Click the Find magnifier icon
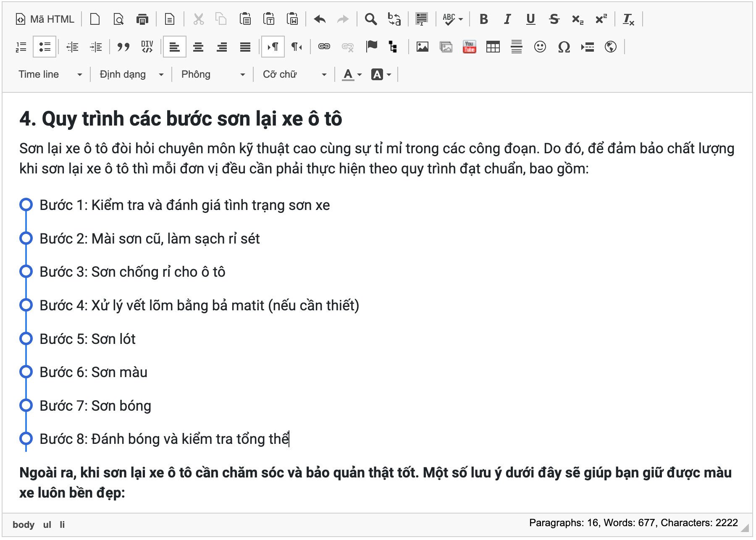Viewport: 756px width, 540px height. 370,19
